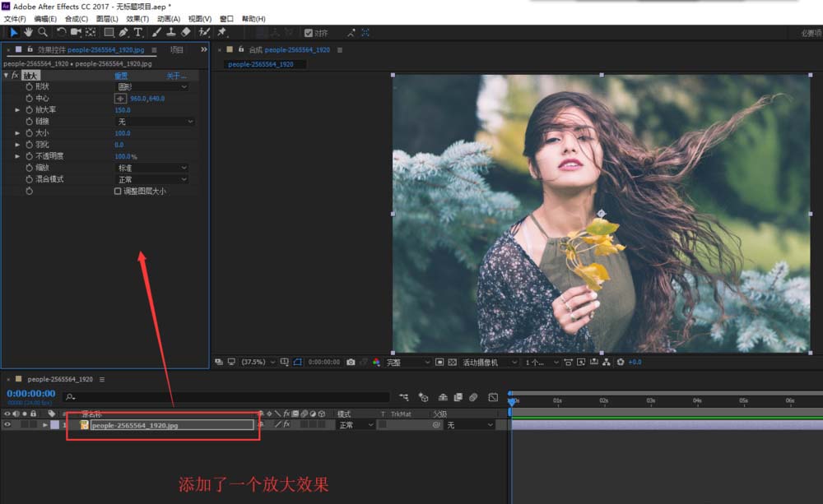Click 重置 to reset the effect
The width and height of the screenshot is (823, 504).
121,76
